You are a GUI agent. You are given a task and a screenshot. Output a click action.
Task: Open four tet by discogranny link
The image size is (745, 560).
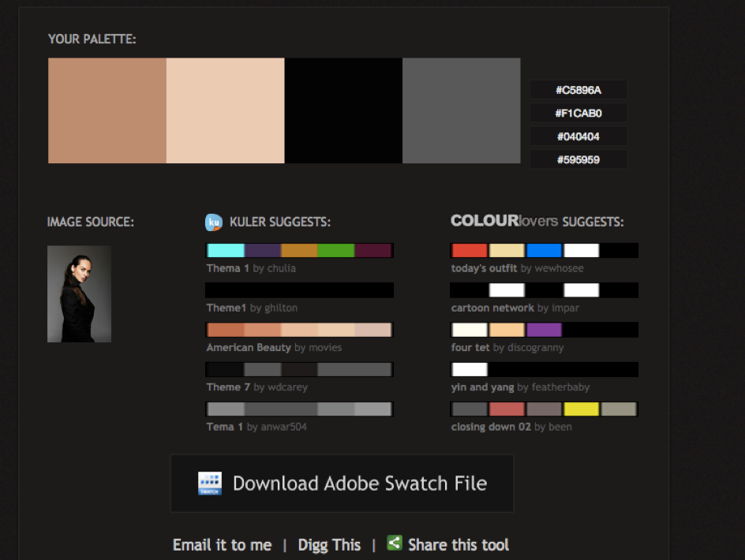tap(507, 348)
